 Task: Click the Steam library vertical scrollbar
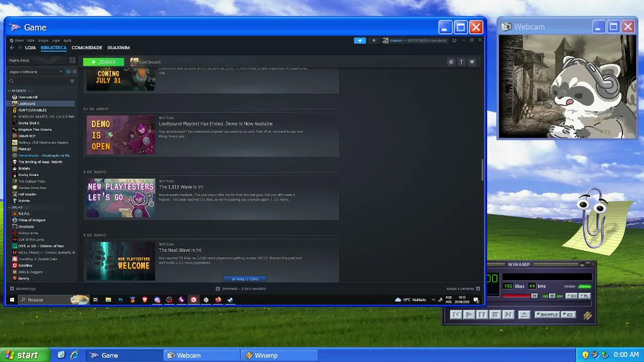(x=482, y=171)
